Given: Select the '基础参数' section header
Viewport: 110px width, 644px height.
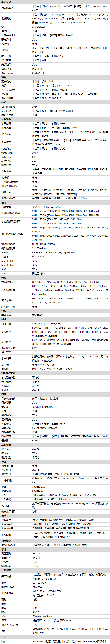Looking at the screenshot, I should pos(6,2).
